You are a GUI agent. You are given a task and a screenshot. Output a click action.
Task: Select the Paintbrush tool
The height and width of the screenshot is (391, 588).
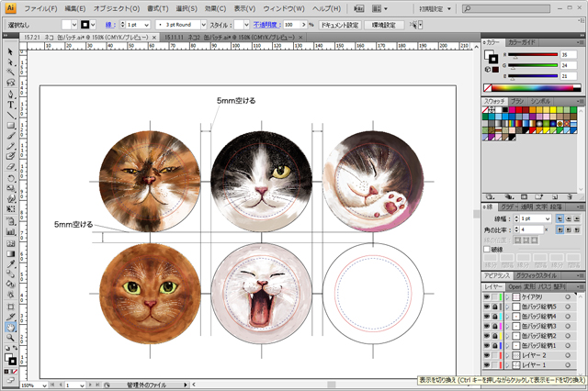pos(9,137)
